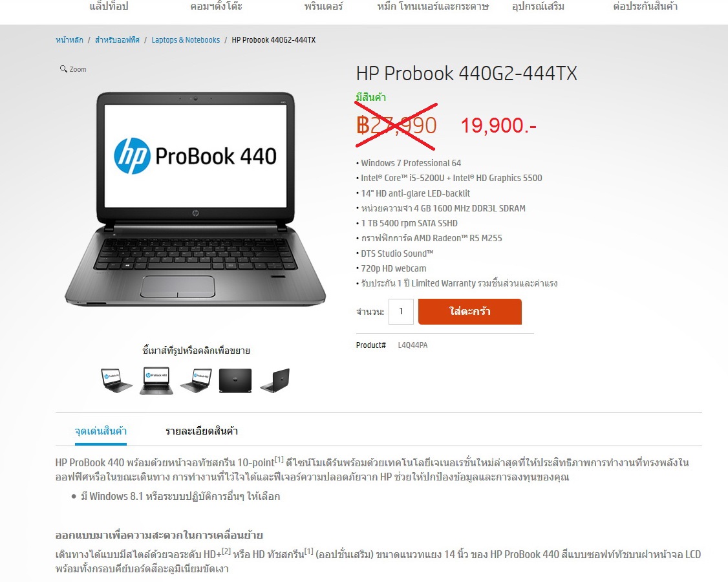Screen dimensions: 728x582
Task: Open the แล็ปท็อป menu
Action: [109, 6]
